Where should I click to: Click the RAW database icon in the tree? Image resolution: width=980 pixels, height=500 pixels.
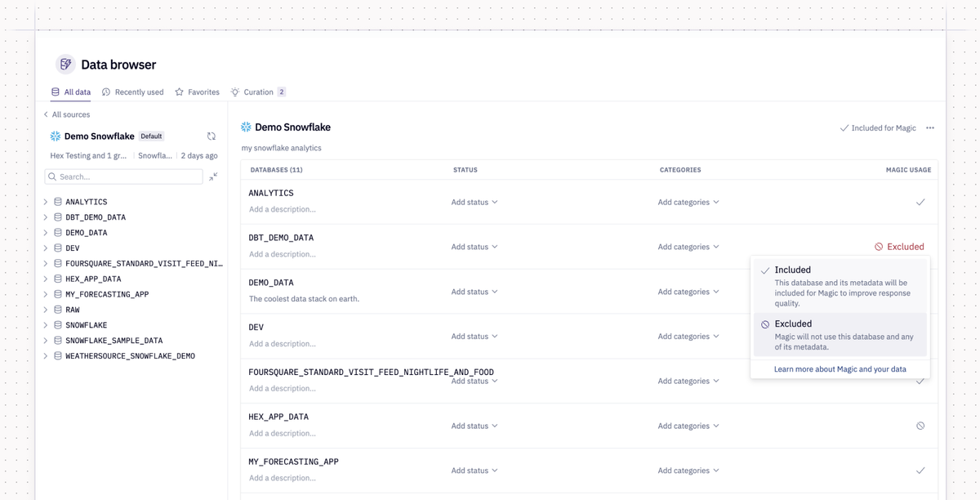[x=58, y=310]
